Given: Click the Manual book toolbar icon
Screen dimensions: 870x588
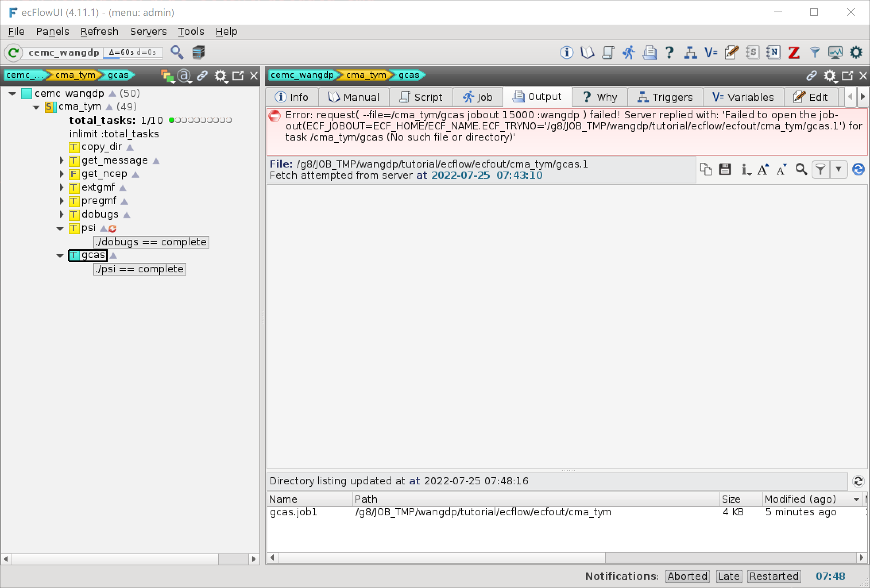Looking at the screenshot, I should click(587, 52).
